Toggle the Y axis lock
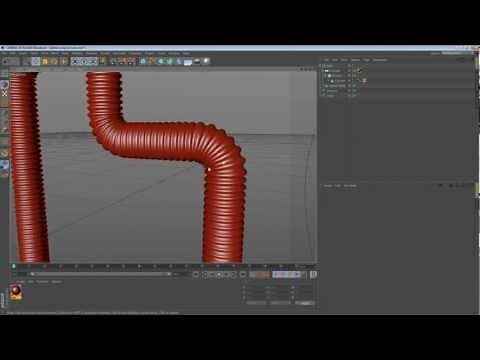 tap(84, 61)
